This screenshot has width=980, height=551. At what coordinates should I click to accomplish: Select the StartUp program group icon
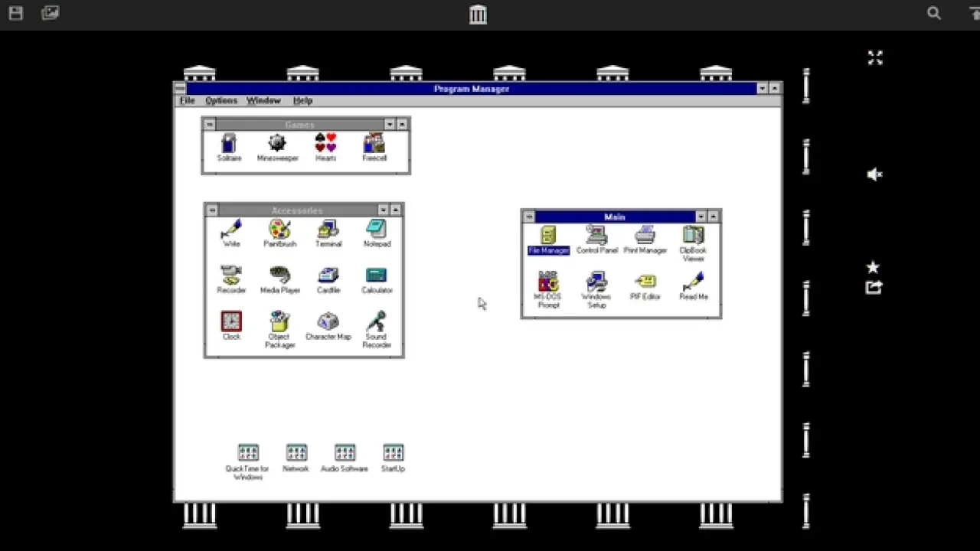tap(393, 453)
